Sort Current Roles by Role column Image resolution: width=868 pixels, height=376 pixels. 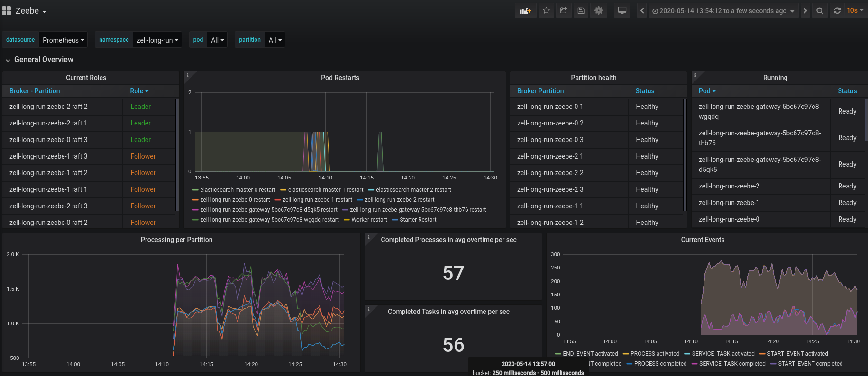pyautogui.click(x=139, y=91)
